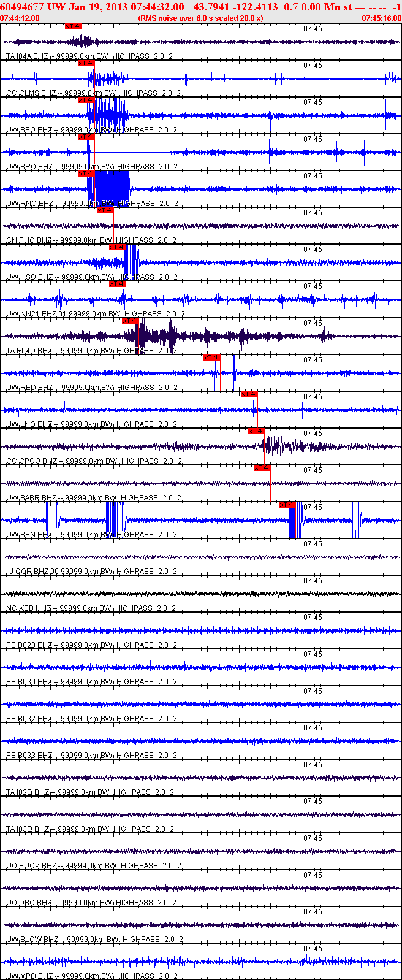Click the RMS noise scaling note
402x980 pixels.
point(201,18)
